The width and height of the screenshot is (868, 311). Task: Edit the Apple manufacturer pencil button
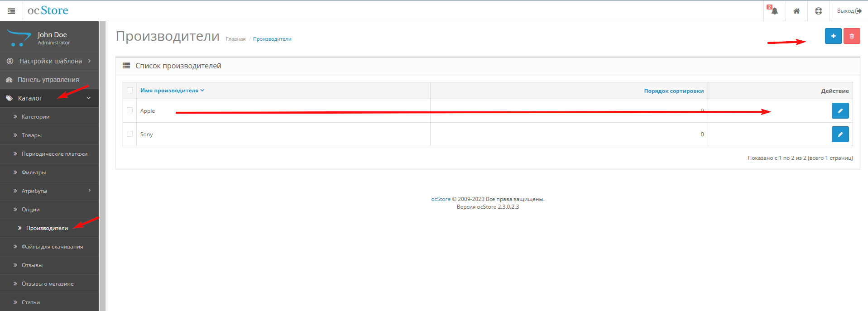840,111
